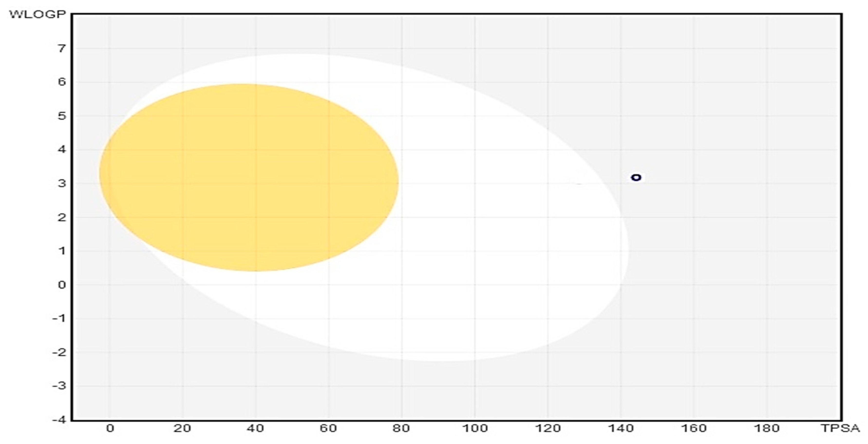Click the molecule data point marker
Image resolution: width=868 pixels, height=444 pixels.
coord(636,177)
